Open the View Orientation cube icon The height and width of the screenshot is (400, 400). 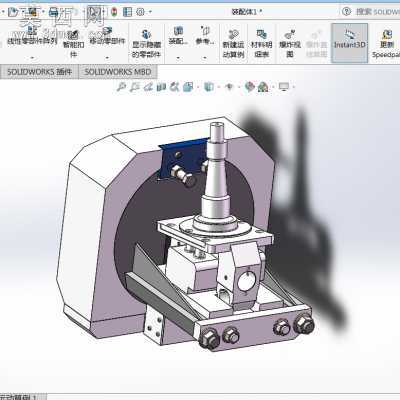188,87
